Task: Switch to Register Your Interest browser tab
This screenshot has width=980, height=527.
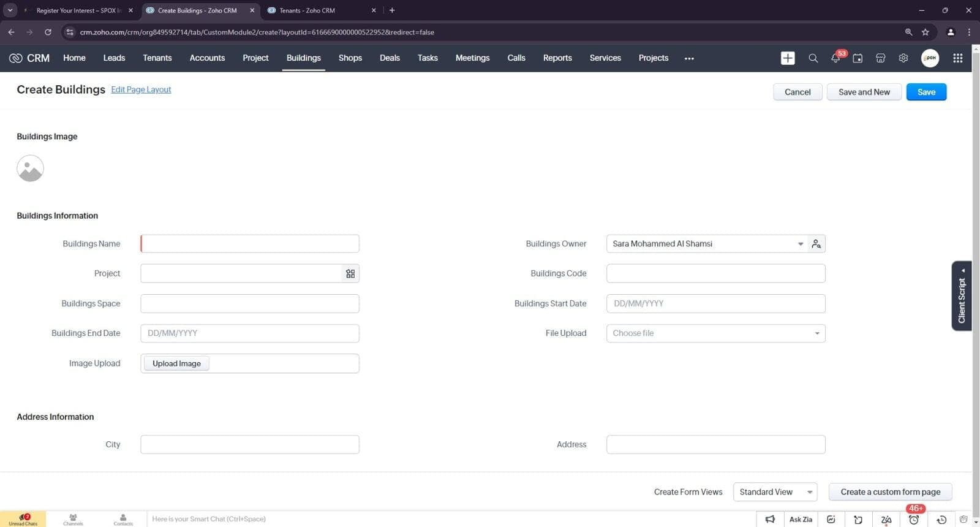Action: click(78, 10)
